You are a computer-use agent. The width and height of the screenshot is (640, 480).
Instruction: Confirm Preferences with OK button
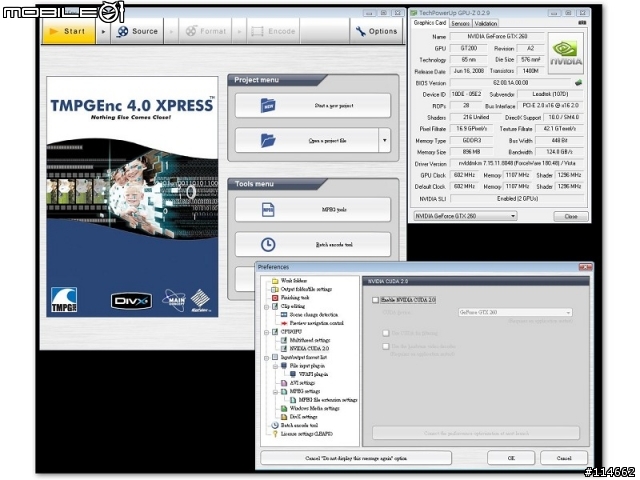[x=511, y=458]
